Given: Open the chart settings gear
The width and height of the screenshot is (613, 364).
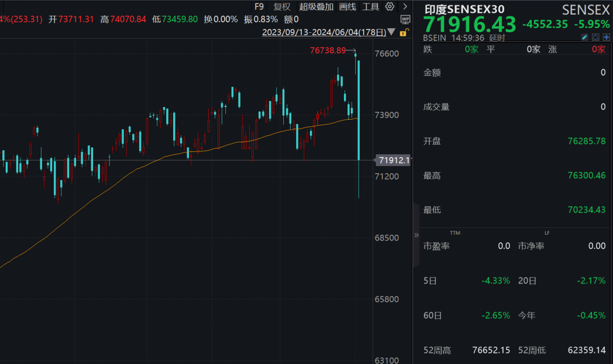Looking at the screenshot, I should click(x=389, y=6).
